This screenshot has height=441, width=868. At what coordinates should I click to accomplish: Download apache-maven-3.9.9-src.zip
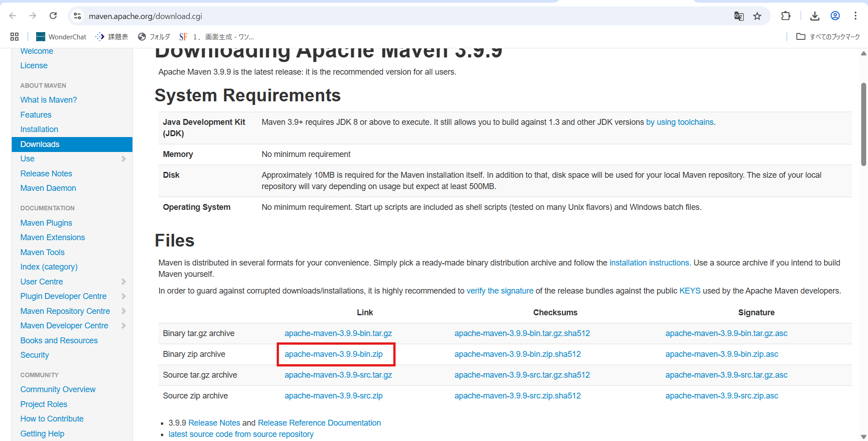click(334, 396)
